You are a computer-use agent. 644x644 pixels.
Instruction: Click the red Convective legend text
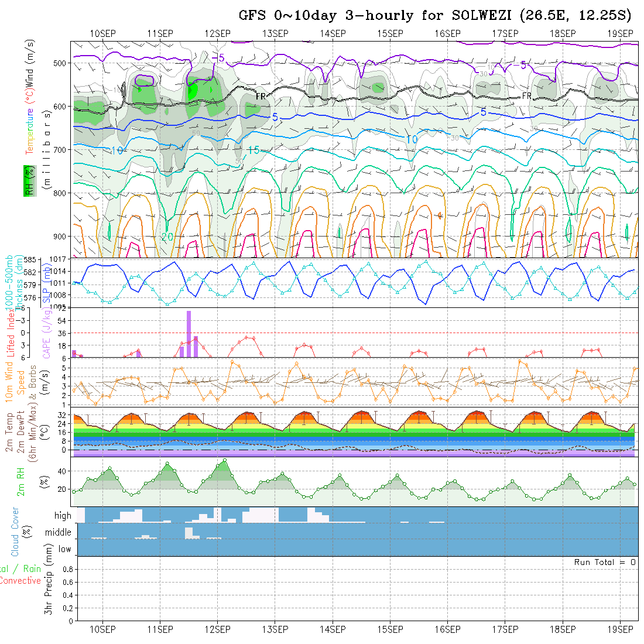click(20, 581)
